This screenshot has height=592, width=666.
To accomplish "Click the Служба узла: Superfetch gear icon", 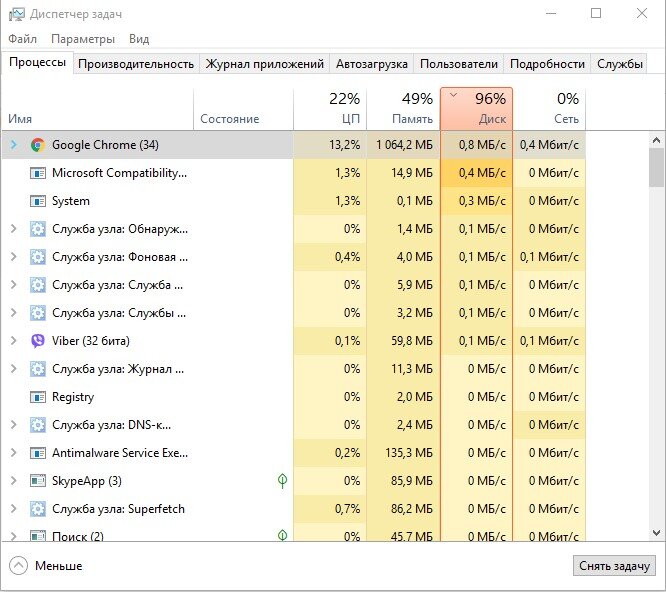I will click(38, 509).
